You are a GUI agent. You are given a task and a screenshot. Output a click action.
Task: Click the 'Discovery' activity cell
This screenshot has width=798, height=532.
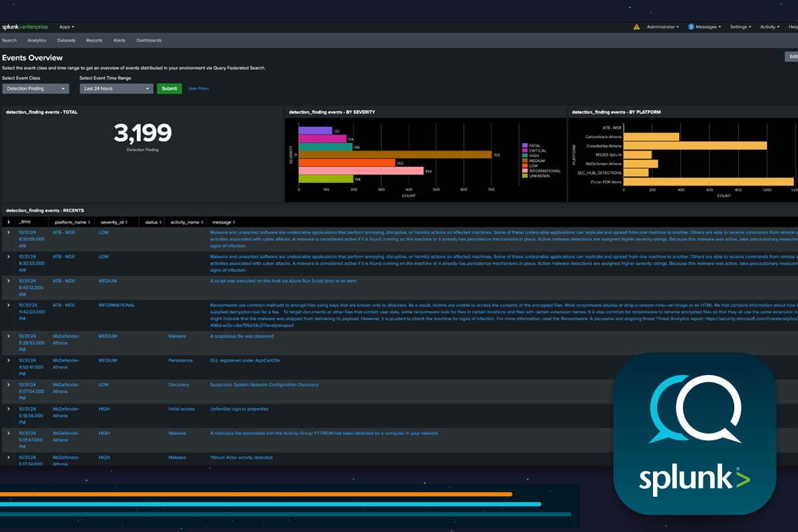179,385
